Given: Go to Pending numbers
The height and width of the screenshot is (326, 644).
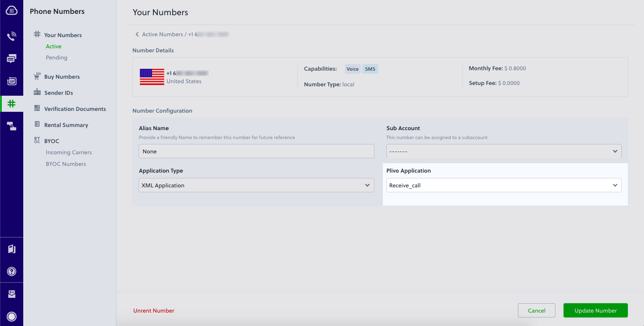Looking at the screenshot, I should 56,58.
